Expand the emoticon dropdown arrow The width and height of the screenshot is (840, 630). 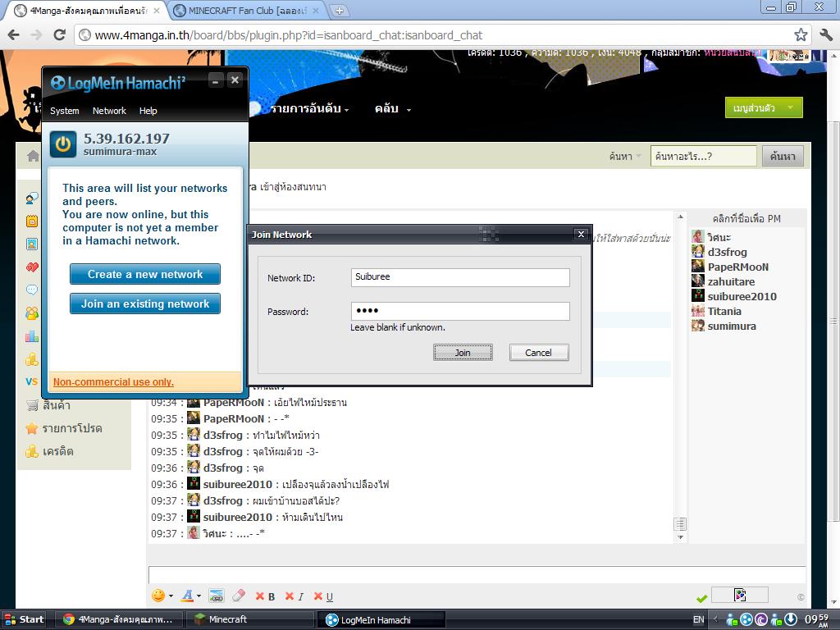[x=171, y=596]
